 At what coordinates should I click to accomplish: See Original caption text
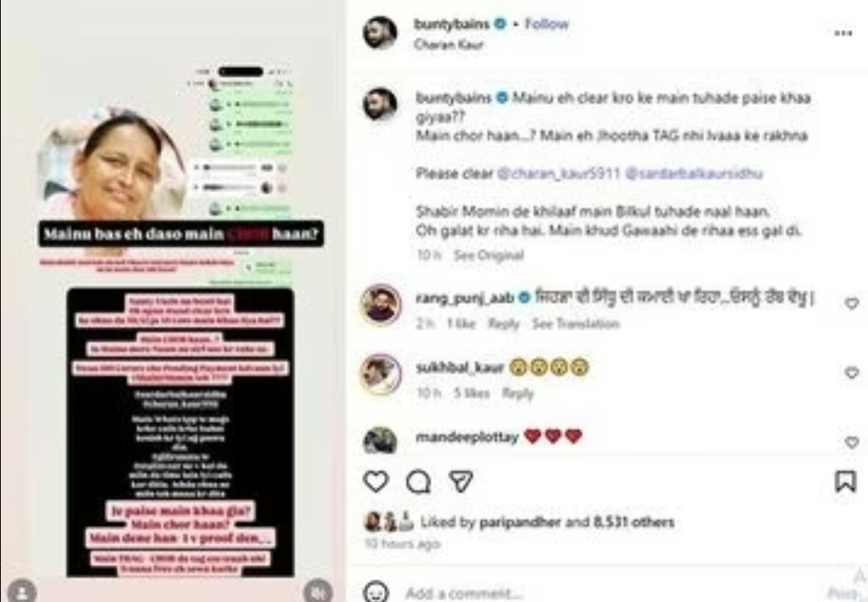488,256
